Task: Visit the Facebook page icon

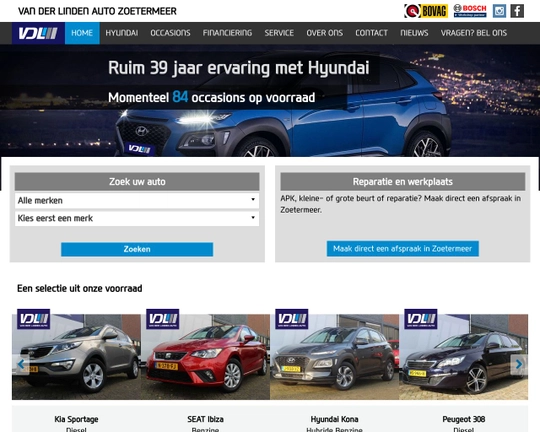Action: (x=517, y=11)
